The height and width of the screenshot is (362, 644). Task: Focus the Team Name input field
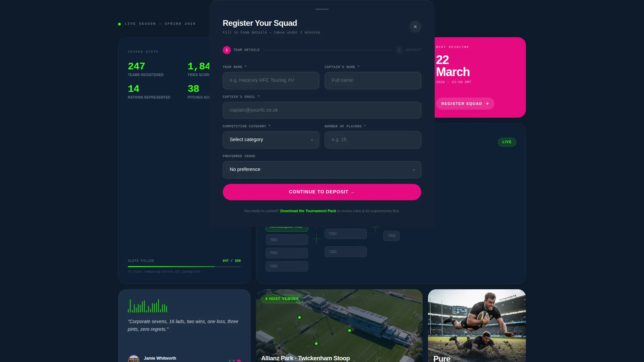pyautogui.click(x=271, y=80)
